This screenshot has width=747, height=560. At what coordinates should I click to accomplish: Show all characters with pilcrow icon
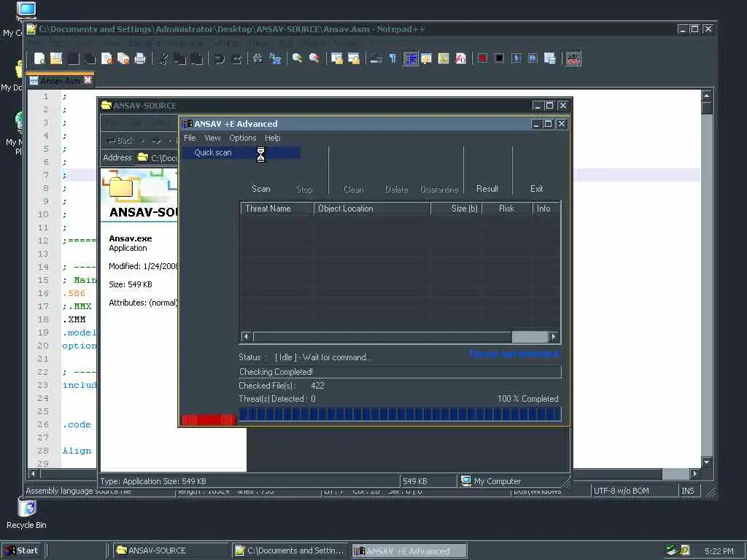pos(392,58)
